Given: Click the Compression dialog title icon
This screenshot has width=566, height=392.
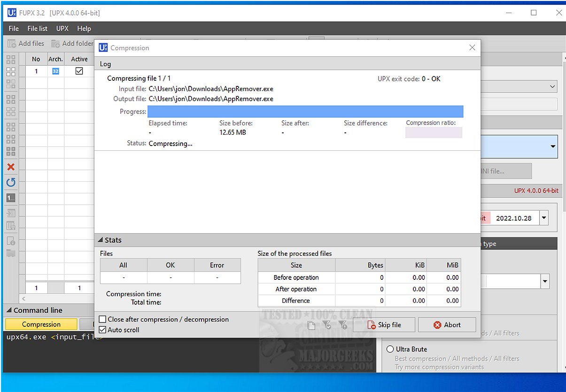Looking at the screenshot, I should coord(103,47).
